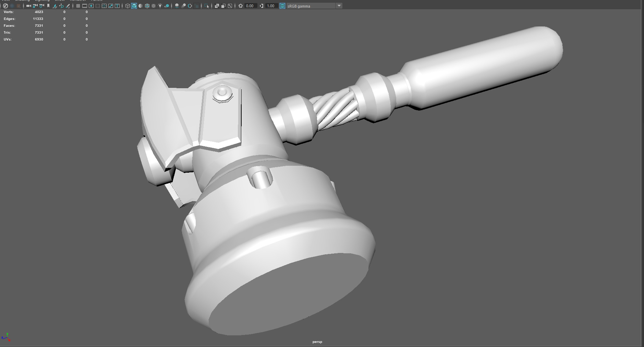Toggle the Lock Camera icon
The width and height of the screenshot is (644, 347).
[x=35, y=6]
